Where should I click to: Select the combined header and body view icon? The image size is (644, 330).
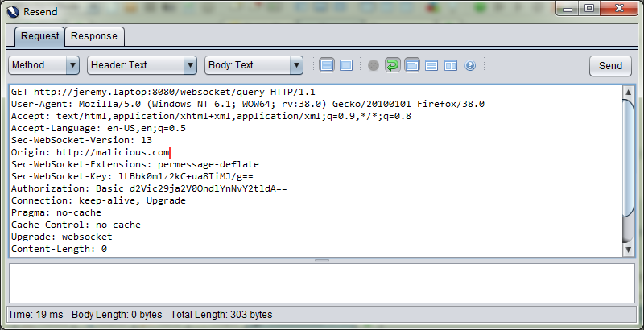346,65
